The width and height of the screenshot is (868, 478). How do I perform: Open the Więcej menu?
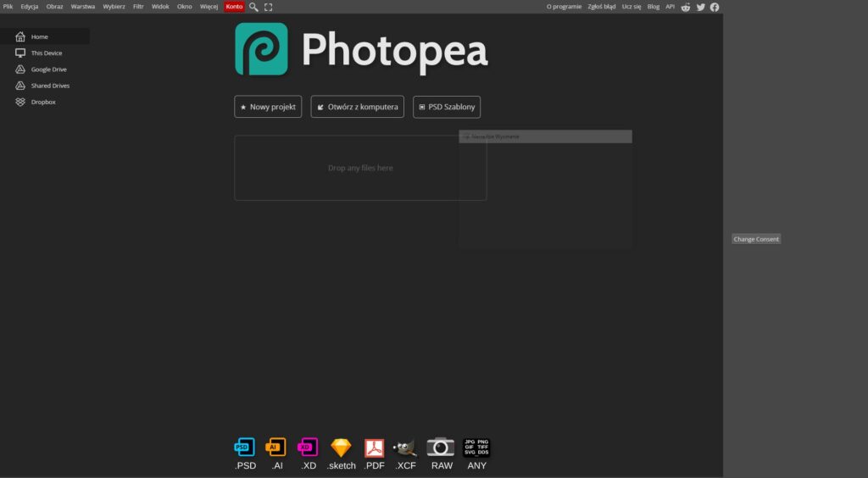[x=209, y=7]
